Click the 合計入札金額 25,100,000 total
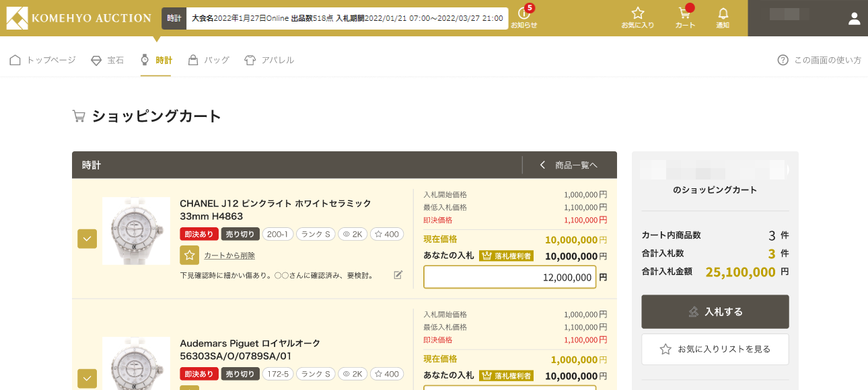The width and height of the screenshot is (868, 390). (740, 272)
